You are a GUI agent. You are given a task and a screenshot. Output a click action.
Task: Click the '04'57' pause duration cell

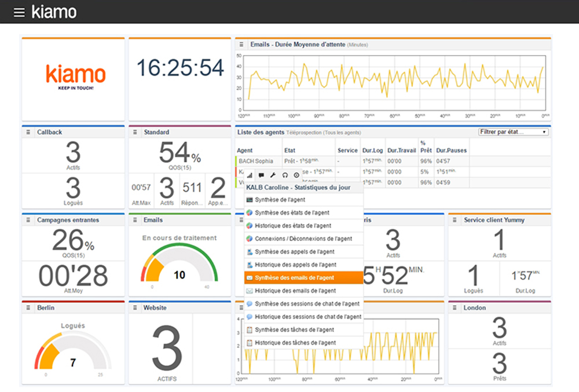click(443, 161)
